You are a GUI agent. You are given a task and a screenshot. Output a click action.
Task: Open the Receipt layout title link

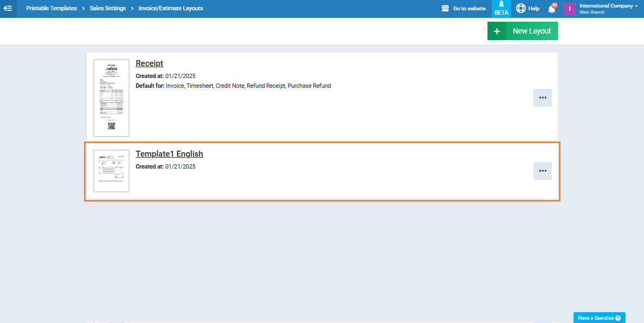pos(149,63)
